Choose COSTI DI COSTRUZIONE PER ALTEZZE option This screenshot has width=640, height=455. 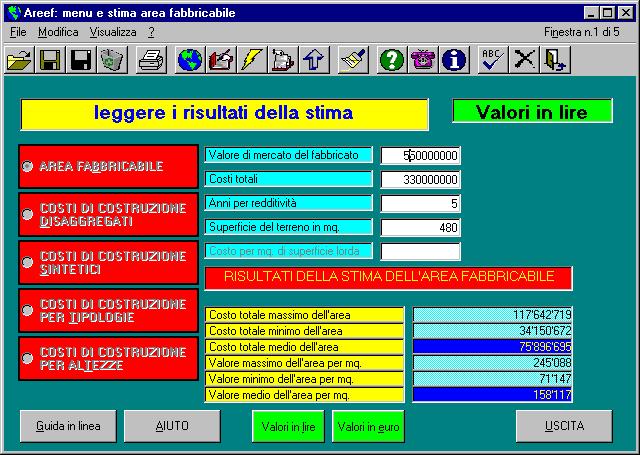[x=28, y=358]
